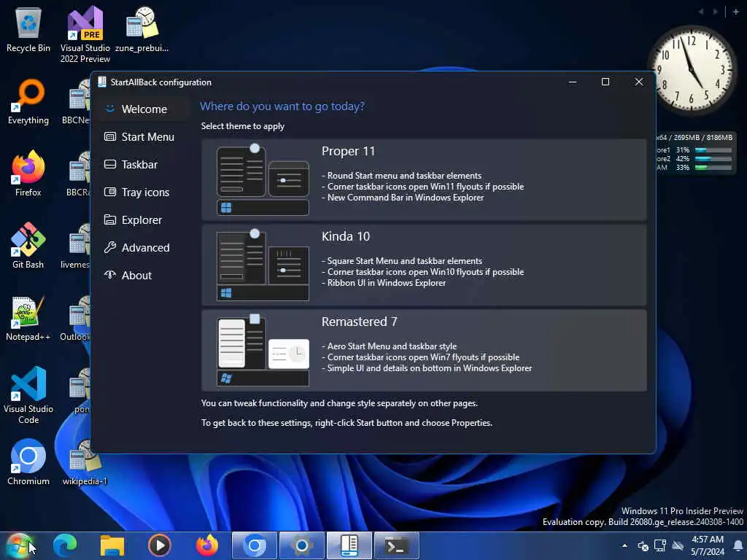This screenshot has height=560, width=747.
Task: Open File Explorer from taskbar
Action: 112,545
